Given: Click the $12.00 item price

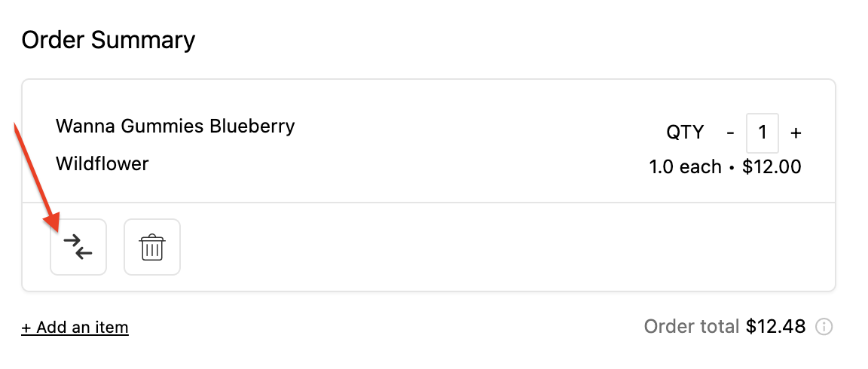Looking at the screenshot, I should pyautogui.click(x=772, y=166).
